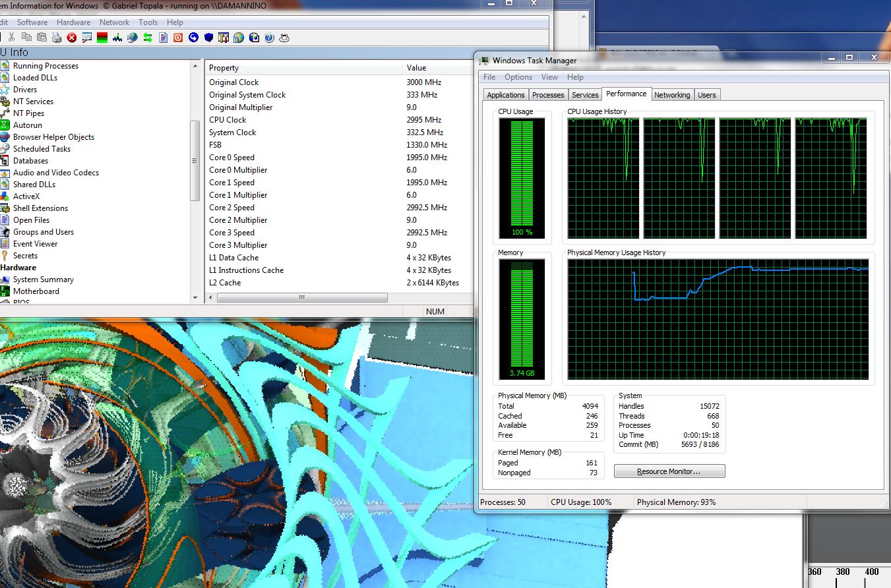Image resolution: width=891 pixels, height=588 pixels.
Task: Click the NT Services gears icon
Action: [5, 102]
